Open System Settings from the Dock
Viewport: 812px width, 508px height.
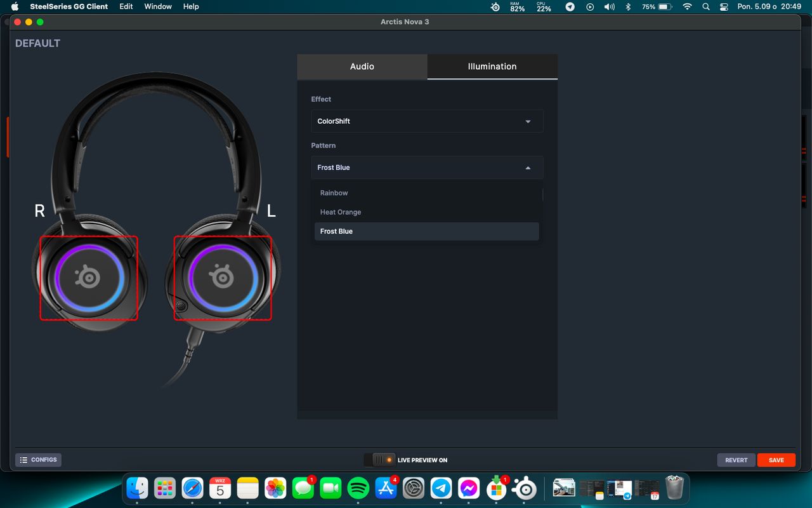tap(414, 488)
